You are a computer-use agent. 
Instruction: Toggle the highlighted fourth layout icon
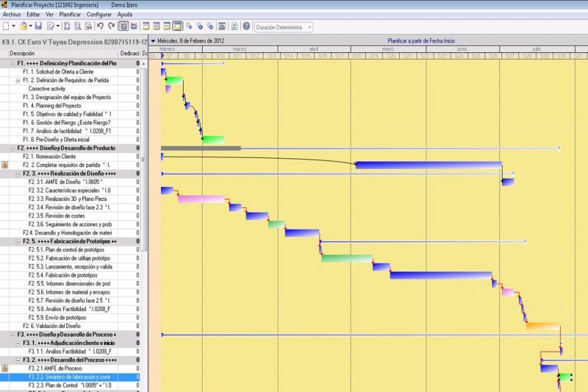pyautogui.click(x=177, y=26)
